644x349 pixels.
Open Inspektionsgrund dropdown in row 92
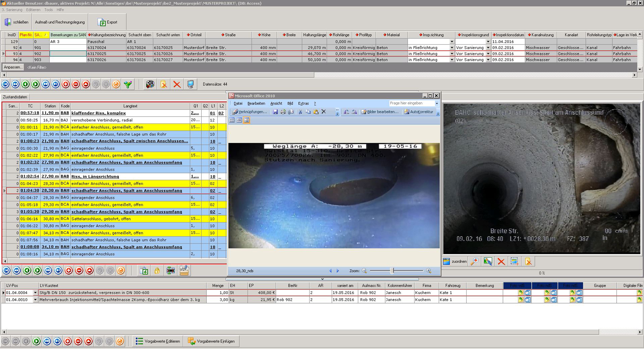click(x=488, y=48)
